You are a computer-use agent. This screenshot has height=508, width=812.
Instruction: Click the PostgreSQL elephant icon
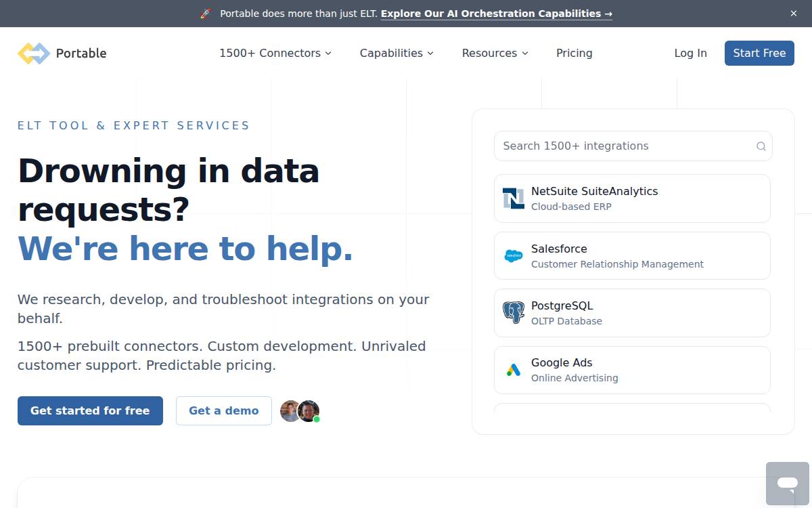pos(514,313)
